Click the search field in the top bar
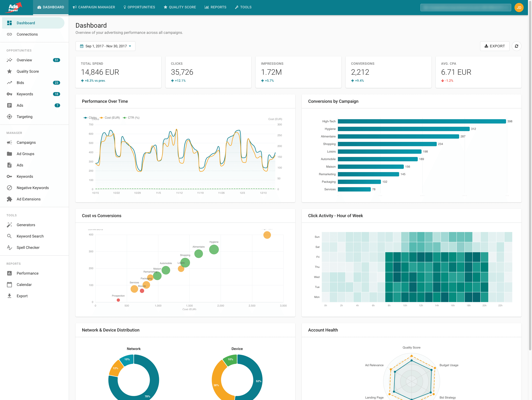Viewport: 532px width, 400px height. pos(466,7)
